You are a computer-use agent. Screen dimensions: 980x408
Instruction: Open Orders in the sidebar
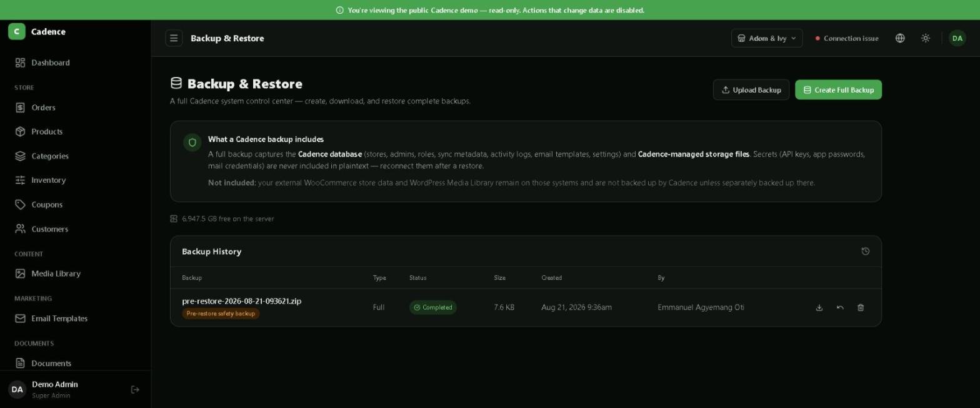75,108
